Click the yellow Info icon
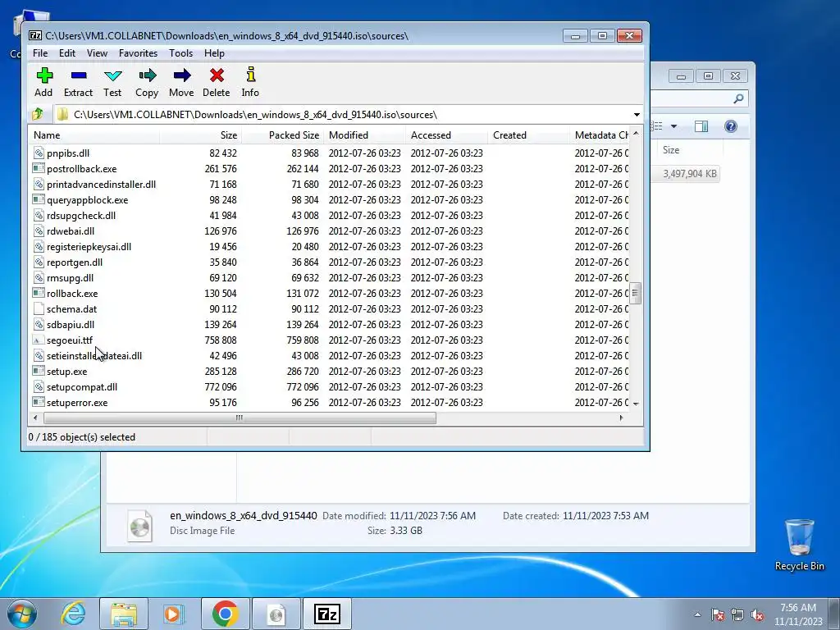This screenshot has height=630, width=840. pos(250,75)
